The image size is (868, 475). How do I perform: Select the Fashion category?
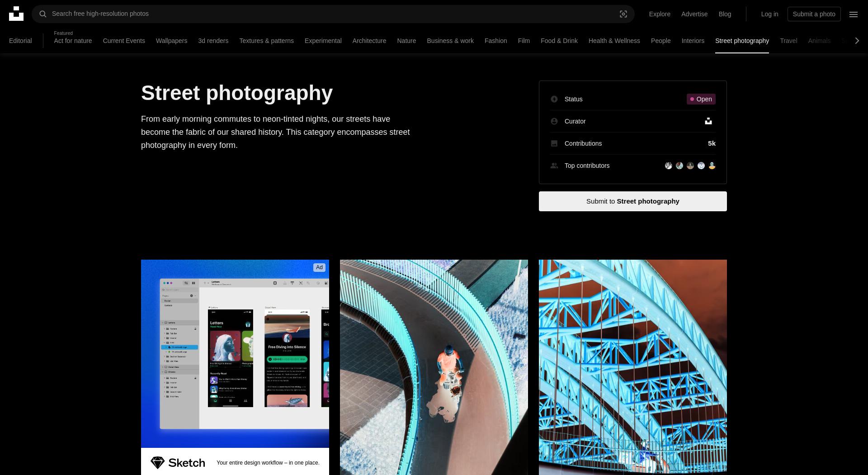pyautogui.click(x=495, y=41)
